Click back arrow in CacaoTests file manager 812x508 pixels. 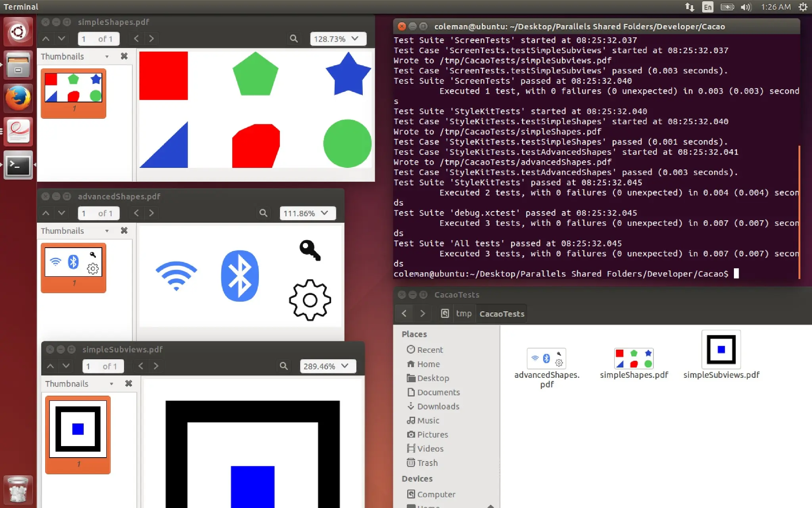(404, 314)
